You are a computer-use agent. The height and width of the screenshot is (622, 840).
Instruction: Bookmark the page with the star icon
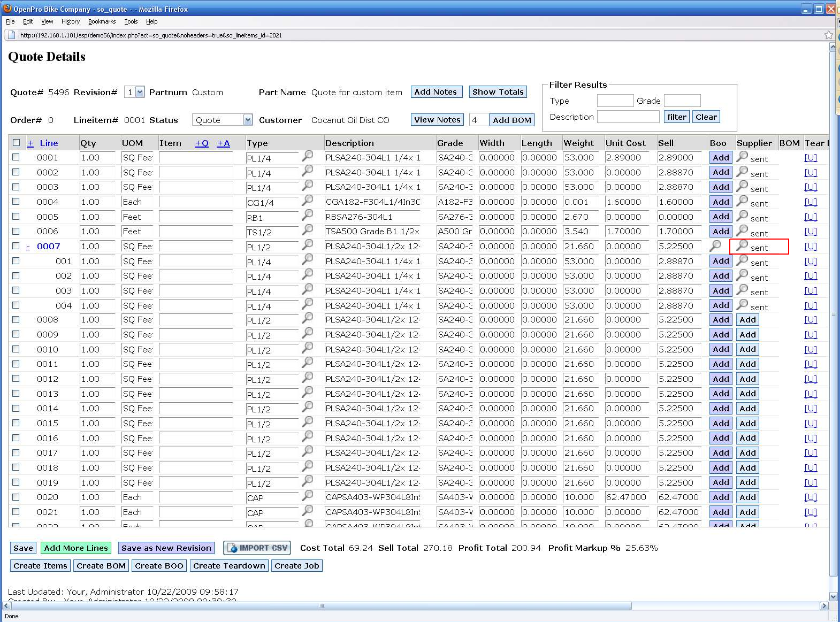tap(828, 35)
